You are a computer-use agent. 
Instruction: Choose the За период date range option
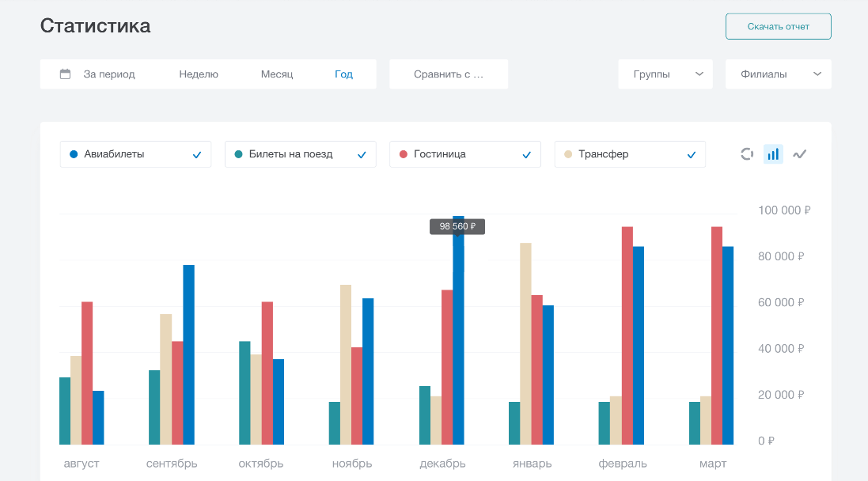pyautogui.click(x=109, y=74)
